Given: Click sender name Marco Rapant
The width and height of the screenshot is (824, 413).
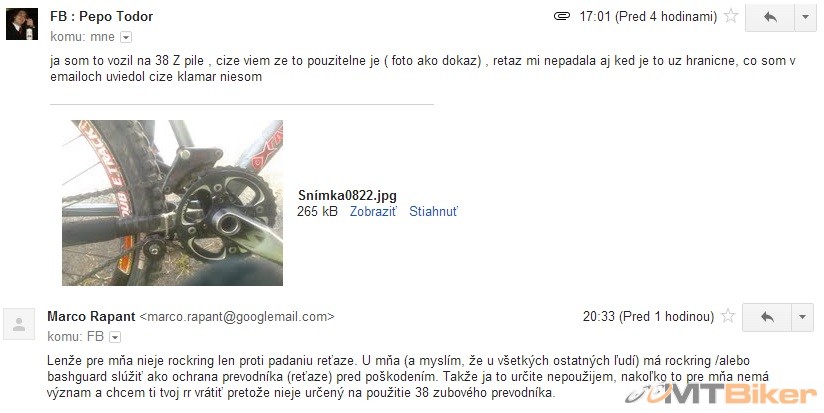Looking at the screenshot, I should point(91,316).
